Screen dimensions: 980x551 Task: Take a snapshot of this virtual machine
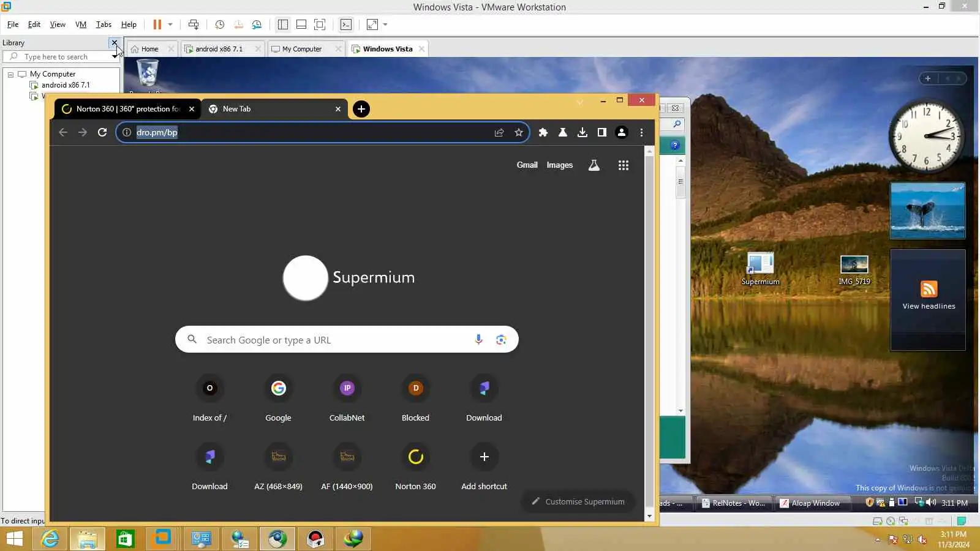[220, 24]
